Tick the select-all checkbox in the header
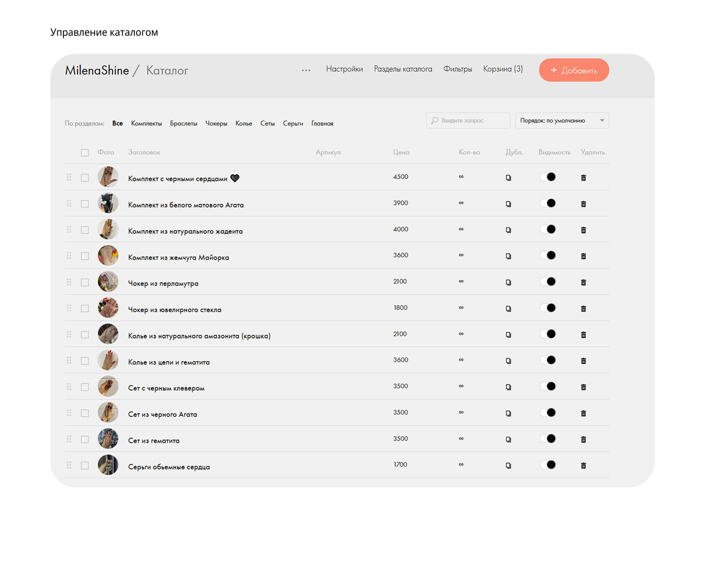 click(x=85, y=153)
